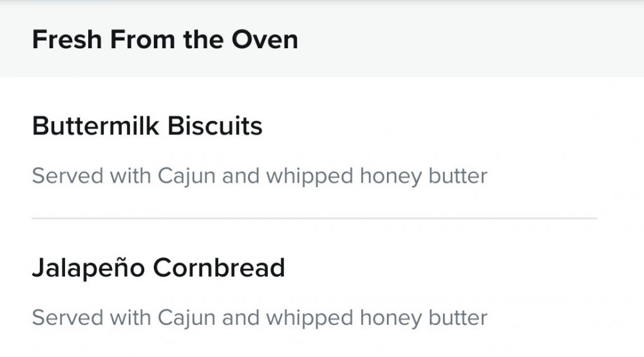Choose Jalapeño Cornbread title text
The width and height of the screenshot is (644, 357).
point(158,268)
